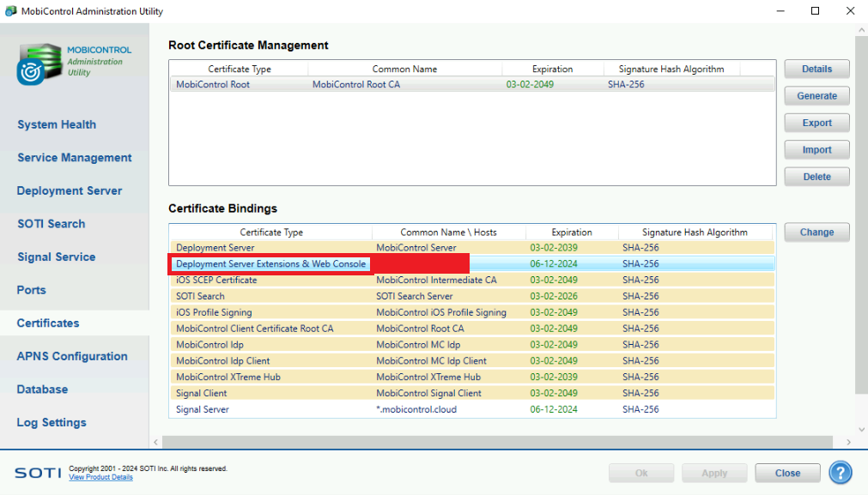Click the SOTI logo in the footer

(x=38, y=473)
